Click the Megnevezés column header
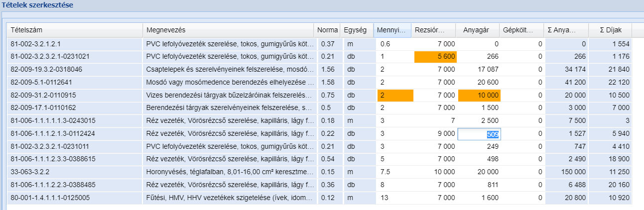Viewport: 644px width, 210px height. point(228,30)
